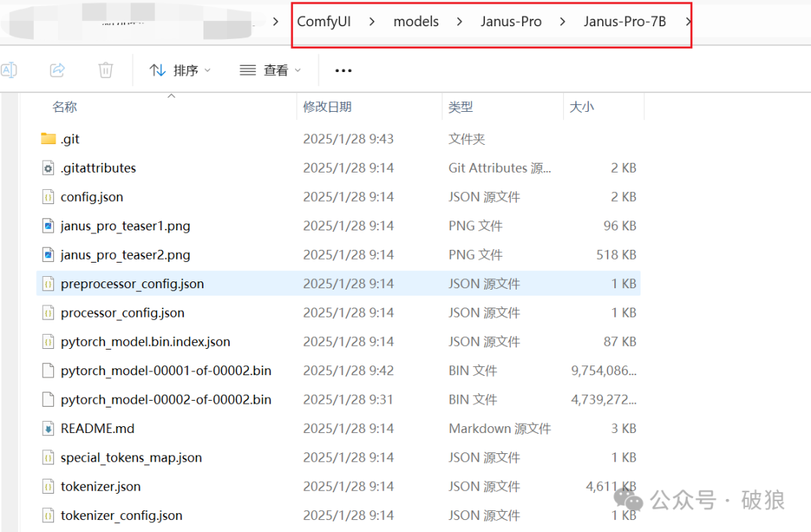Go to models in the address breadcrumb

click(416, 22)
